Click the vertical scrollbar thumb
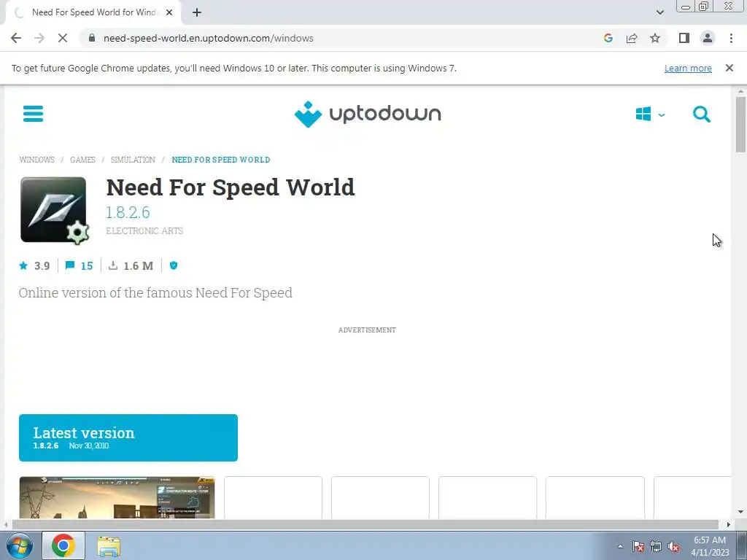The height and width of the screenshot is (560, 747). coord(740,125)
